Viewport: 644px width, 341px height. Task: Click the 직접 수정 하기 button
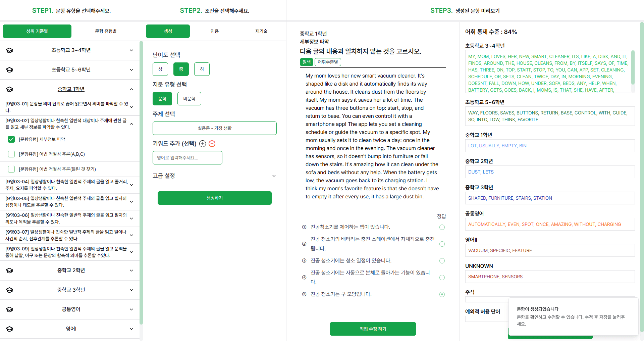tap(373, 329)
